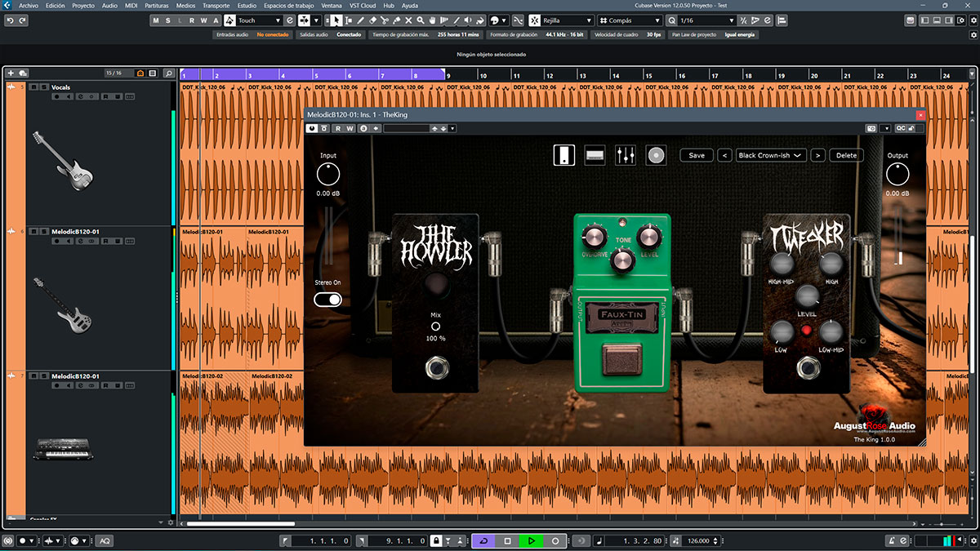This screenshot has width=980, height=551.
Task: Click the previous preset < button
Action: 724,155
